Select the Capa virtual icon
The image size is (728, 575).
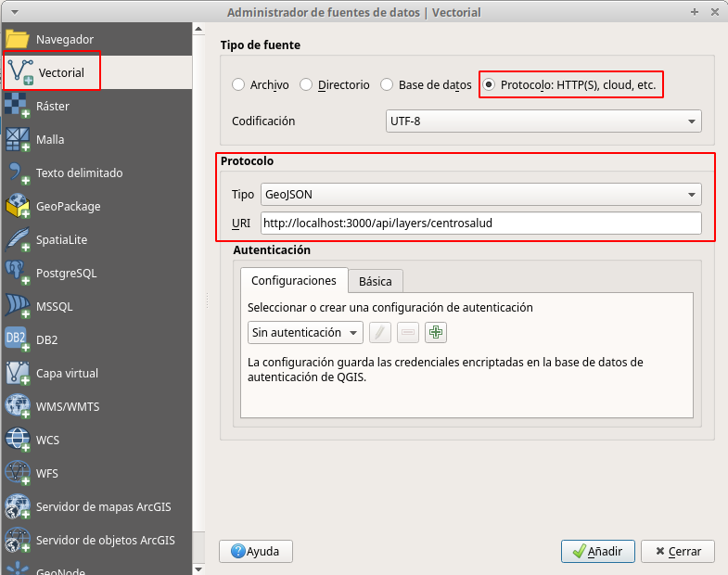pos(18,374)
